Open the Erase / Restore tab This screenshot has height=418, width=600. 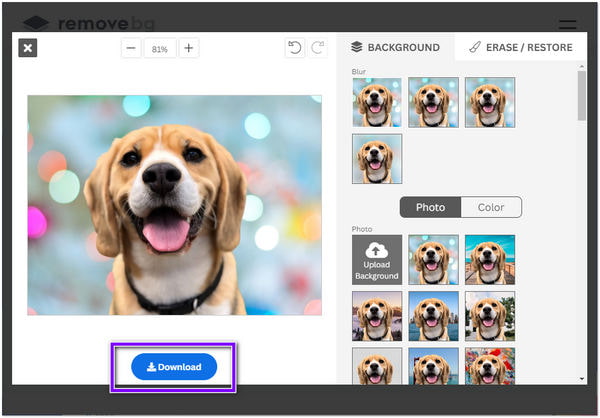pos(520,47)
